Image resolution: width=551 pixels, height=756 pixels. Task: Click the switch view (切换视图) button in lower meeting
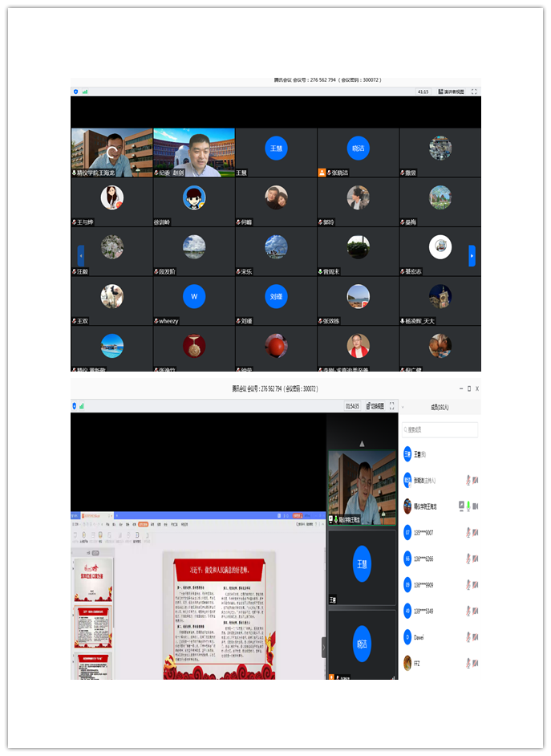click(375, 406)
